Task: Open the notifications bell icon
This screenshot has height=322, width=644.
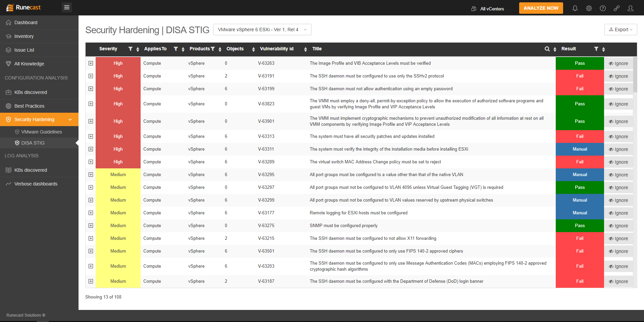Action: coord(575,8)
